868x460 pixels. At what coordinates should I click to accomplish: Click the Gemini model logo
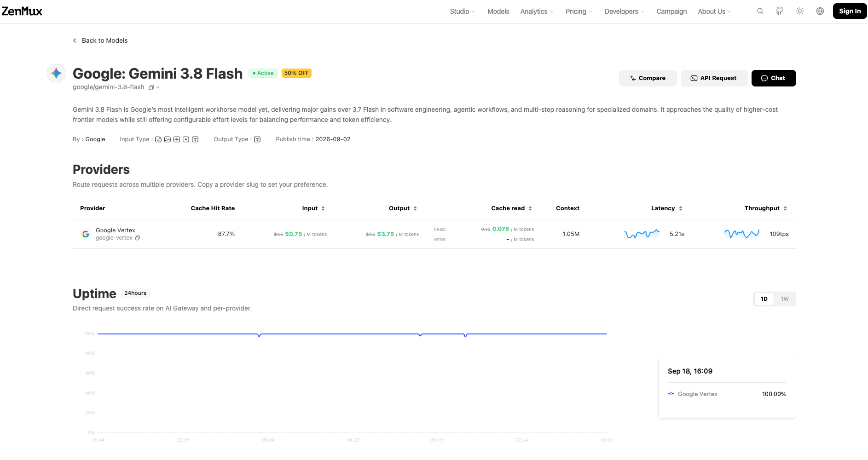click(x=56, y=73)
